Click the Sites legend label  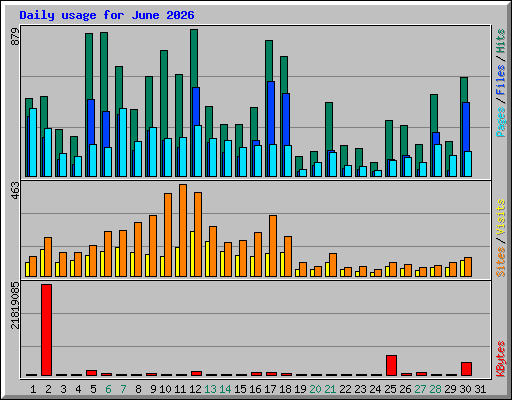[x=500, y=262]
